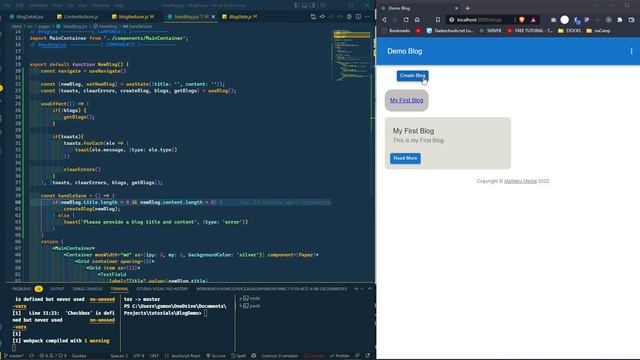Open errors and warnings status item
The height and width of the screenshot is (360, 640).
[x=53, y=356]
